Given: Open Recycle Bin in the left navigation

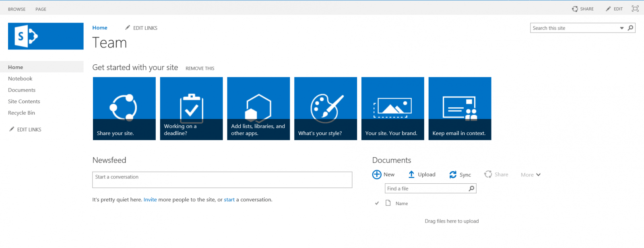Looking at the screenshot, I should pyautogui.click(x=21, y=113).
